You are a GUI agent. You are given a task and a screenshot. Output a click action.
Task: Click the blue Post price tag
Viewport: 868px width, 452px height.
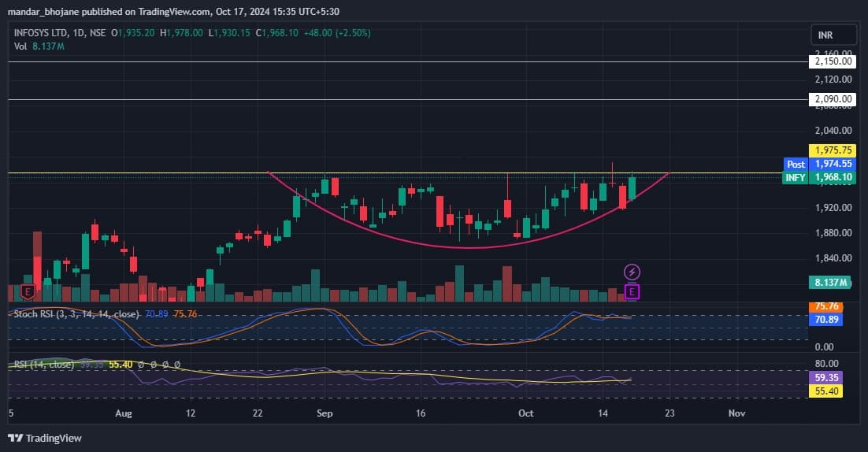pyautogui.click(x=796, y=164)
